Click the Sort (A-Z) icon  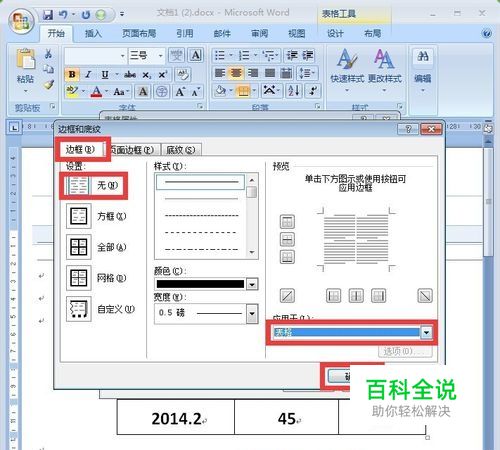[x=294, y=91]
